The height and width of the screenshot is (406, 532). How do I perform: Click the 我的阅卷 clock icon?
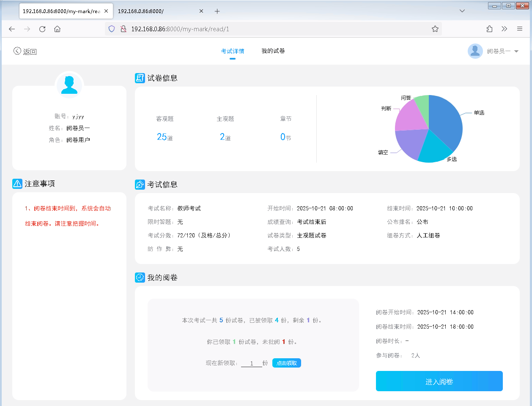pos(140,278)
